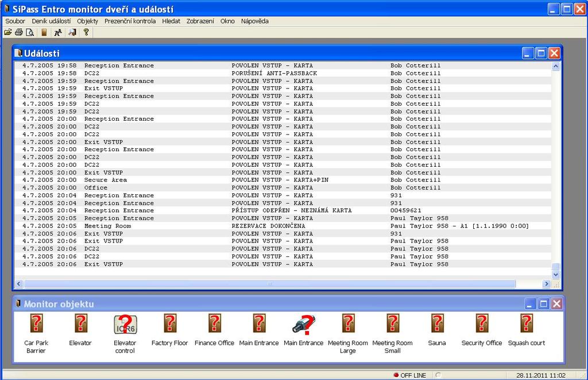Select the Meeting Room Small door icon

(393, 324)
